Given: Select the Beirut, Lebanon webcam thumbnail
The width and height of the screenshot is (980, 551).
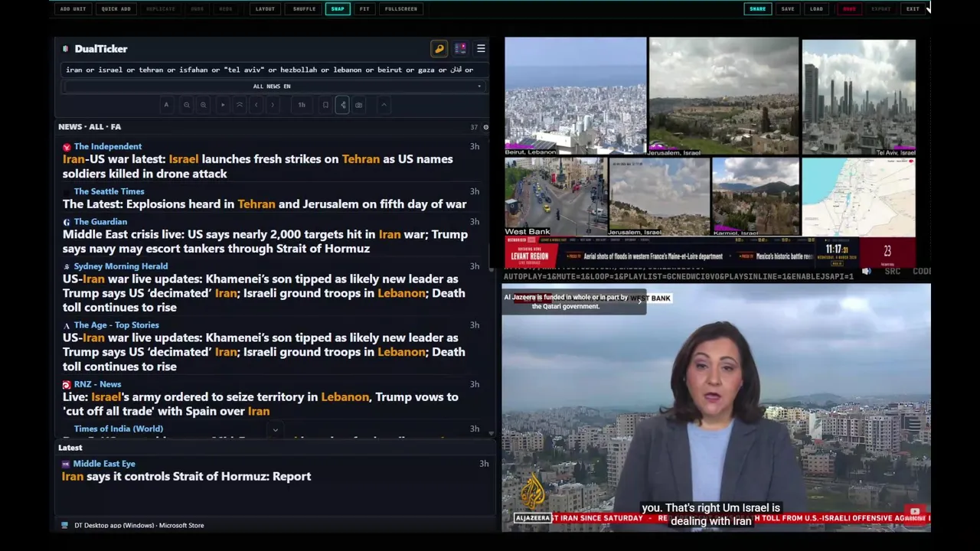Looking at the screenshot, I should [x=576, y=96].
